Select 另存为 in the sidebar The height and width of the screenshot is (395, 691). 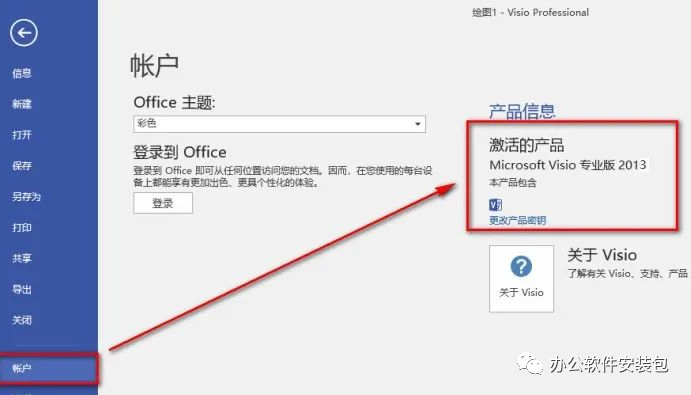point(26,197)
